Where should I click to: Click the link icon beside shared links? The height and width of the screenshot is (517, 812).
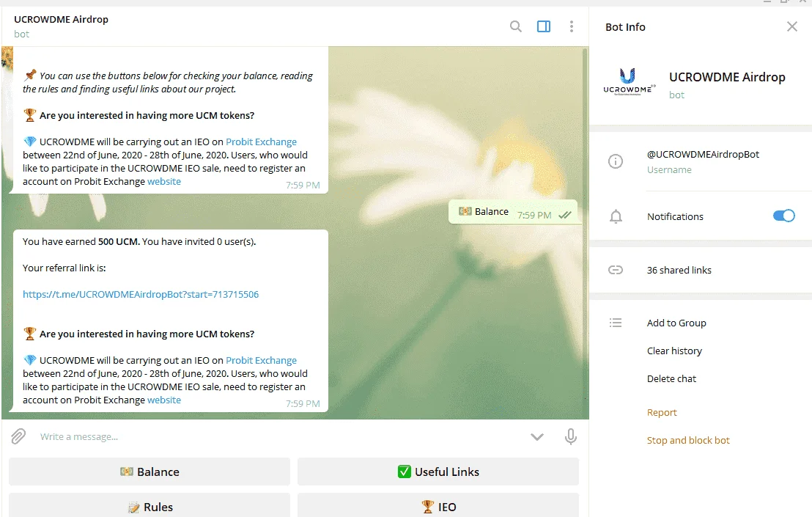[615, 270]
